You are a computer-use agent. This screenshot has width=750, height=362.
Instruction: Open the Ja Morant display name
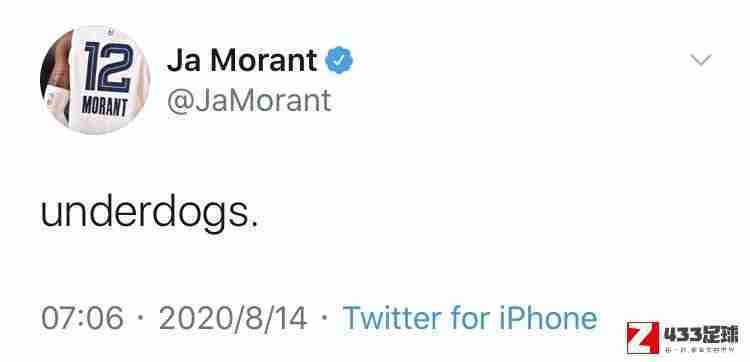pyautogui.click(x=242, y=61)
